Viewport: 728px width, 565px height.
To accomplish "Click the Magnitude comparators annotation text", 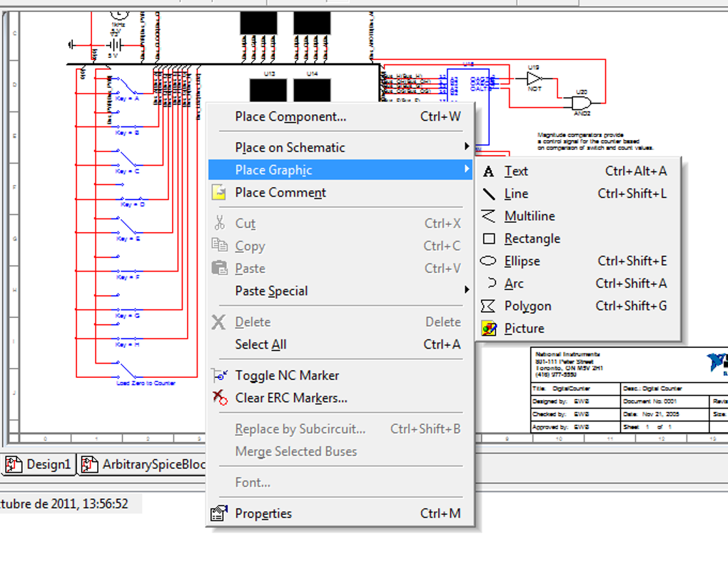I will coord(595,141).
